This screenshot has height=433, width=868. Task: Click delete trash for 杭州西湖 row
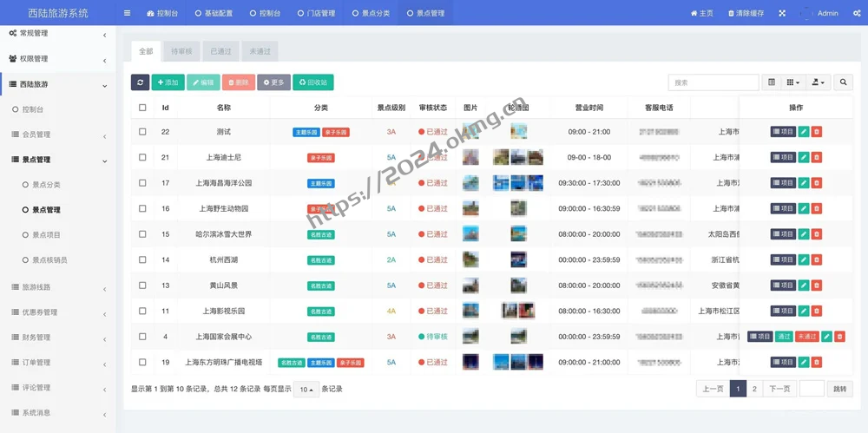[x=817, y=259]
